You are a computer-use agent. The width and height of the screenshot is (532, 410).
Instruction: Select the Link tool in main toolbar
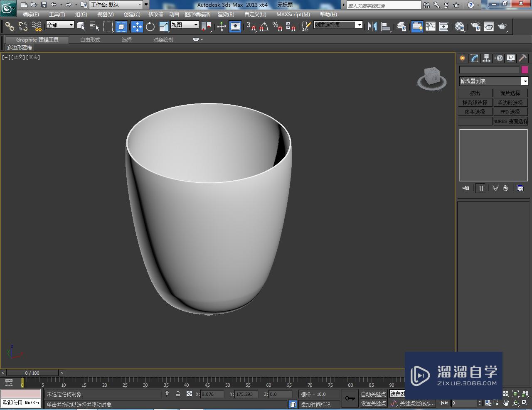pyautogui.click(x=9, y=26)
